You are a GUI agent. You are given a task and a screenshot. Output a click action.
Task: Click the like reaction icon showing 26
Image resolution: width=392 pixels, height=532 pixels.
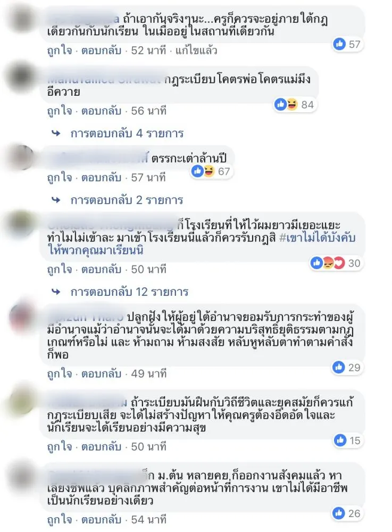pyautogui.click(x=338, y=513)
